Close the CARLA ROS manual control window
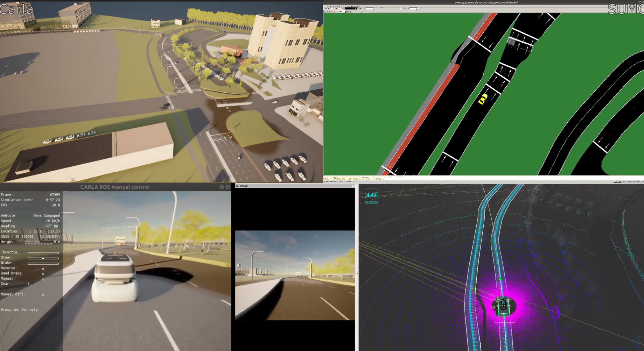The image size is (644, 351). (227, 187)
